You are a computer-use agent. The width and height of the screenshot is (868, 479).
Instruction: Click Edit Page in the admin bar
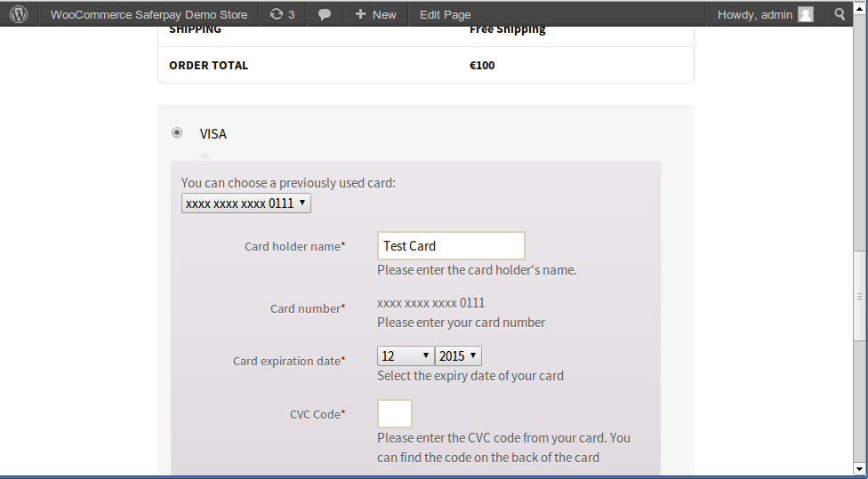pyautogui.click(x=445, y=14)
